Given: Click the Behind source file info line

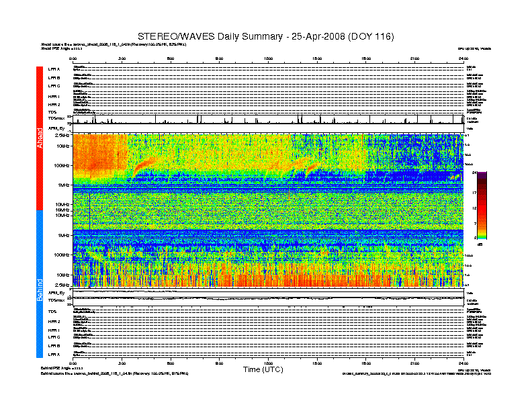Looking at the screenshot, I should point(114,373).
